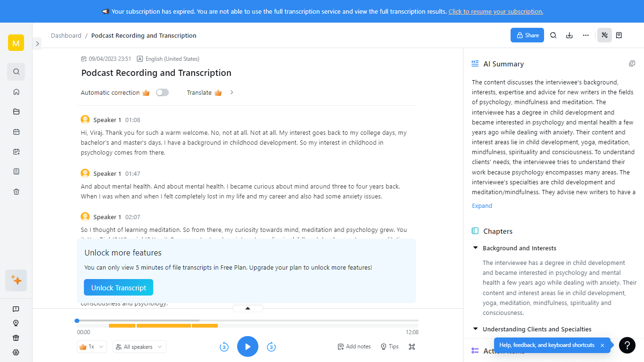Screen dimensions: 644x362
Task: Toggle the AI magic wand panel icon
Action: pyautogui.click(x=604, y=35)
